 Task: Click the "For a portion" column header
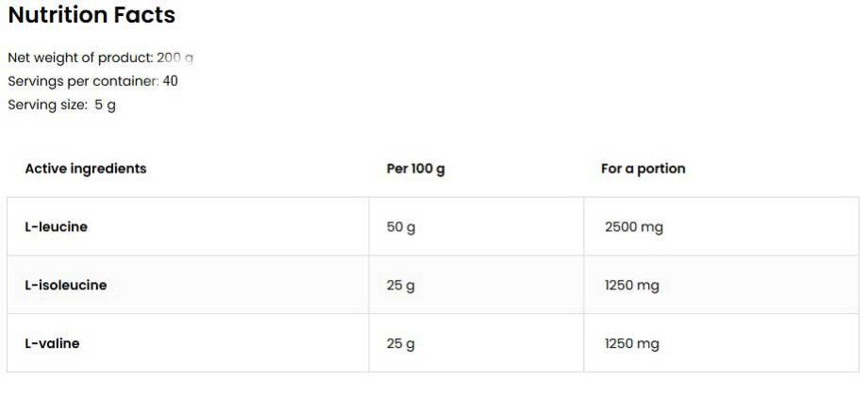click(x=643, y=169)
